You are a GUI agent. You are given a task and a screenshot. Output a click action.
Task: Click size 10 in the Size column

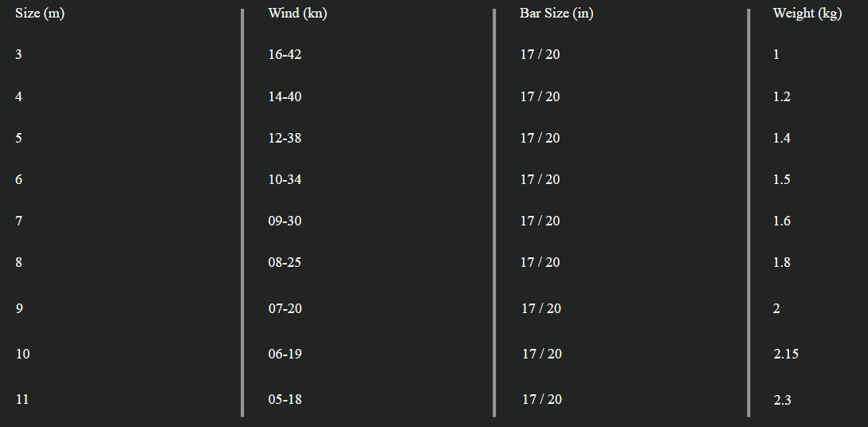(22, 354)
